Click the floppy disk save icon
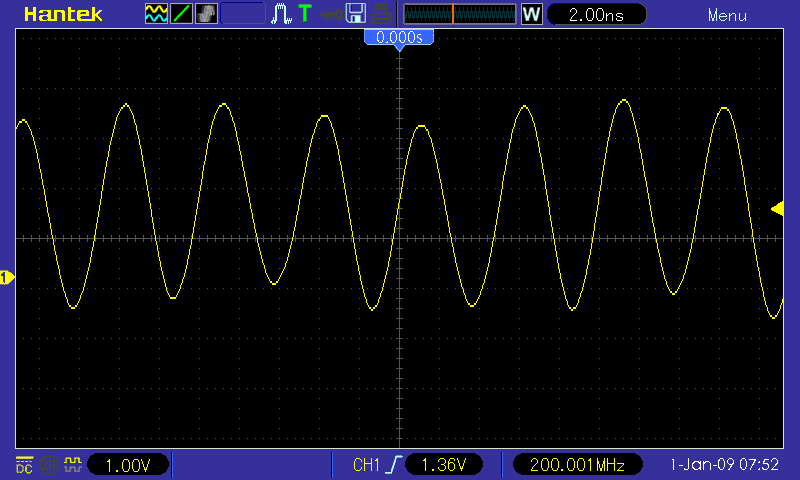The height and width of the screenshot is (480, 800). coord(356,13)
